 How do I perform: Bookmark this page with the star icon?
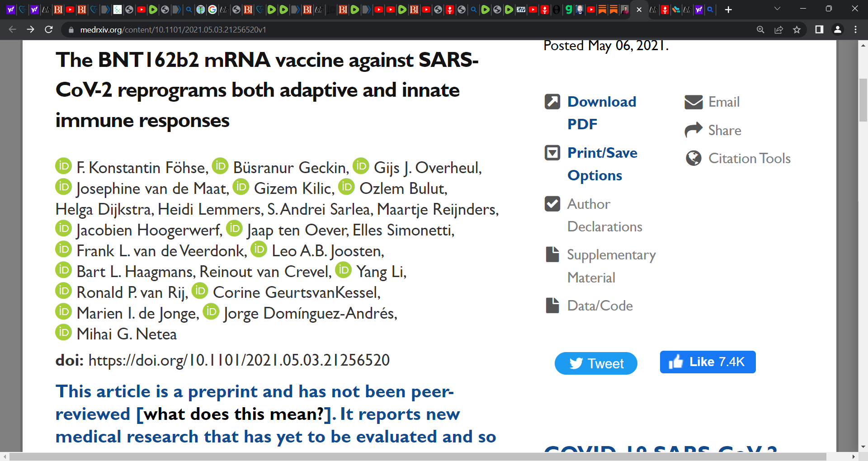797,29
